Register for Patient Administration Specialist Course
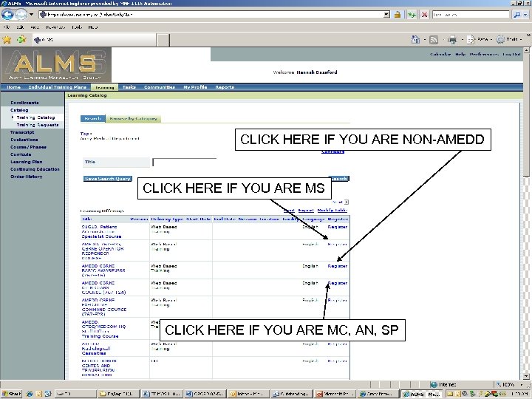Viewport: 532px width, 399px height. click(x=338, y=227)
